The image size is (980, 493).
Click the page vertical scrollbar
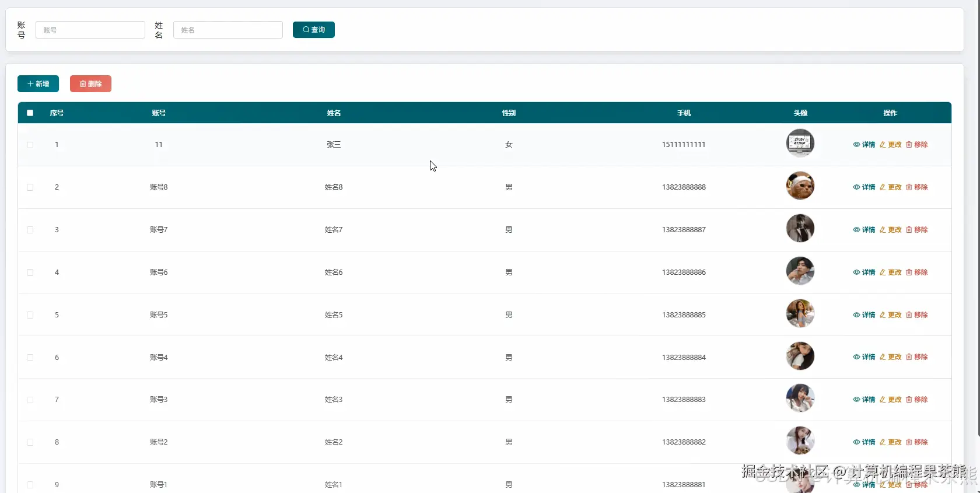tap(978, 219)
